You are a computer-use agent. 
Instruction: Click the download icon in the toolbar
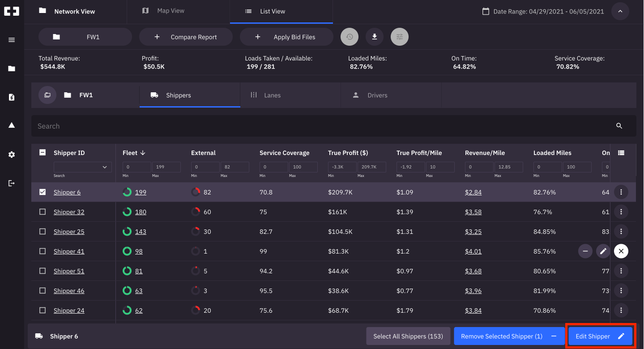pyautogui.click(x=375, y=37)
